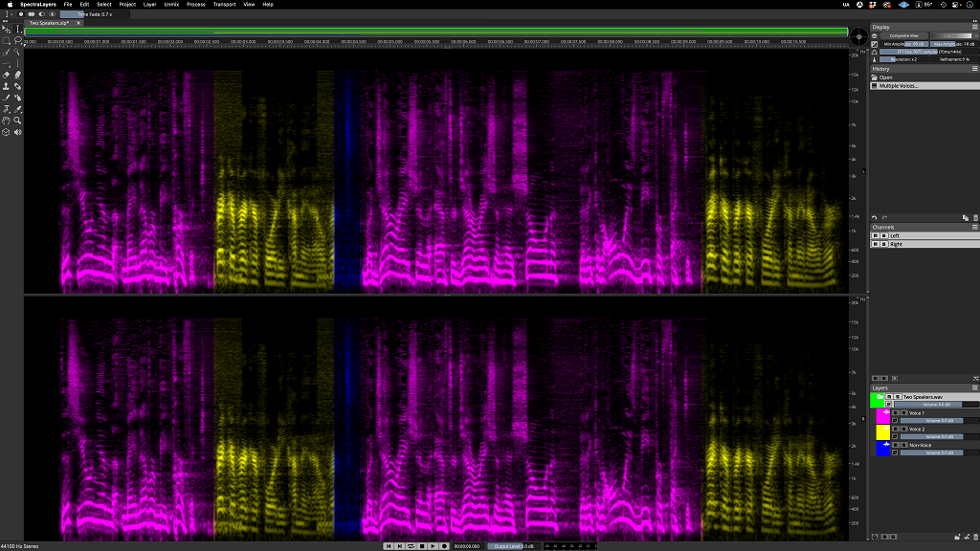Select the eyedropper tool
The image size is (980, 551).
[x=18, y=109]
